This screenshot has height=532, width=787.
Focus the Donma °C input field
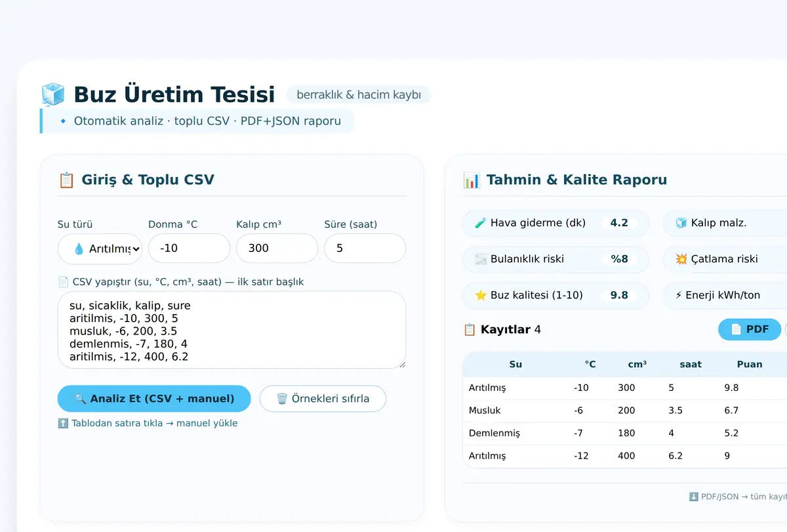click(189, 249)
